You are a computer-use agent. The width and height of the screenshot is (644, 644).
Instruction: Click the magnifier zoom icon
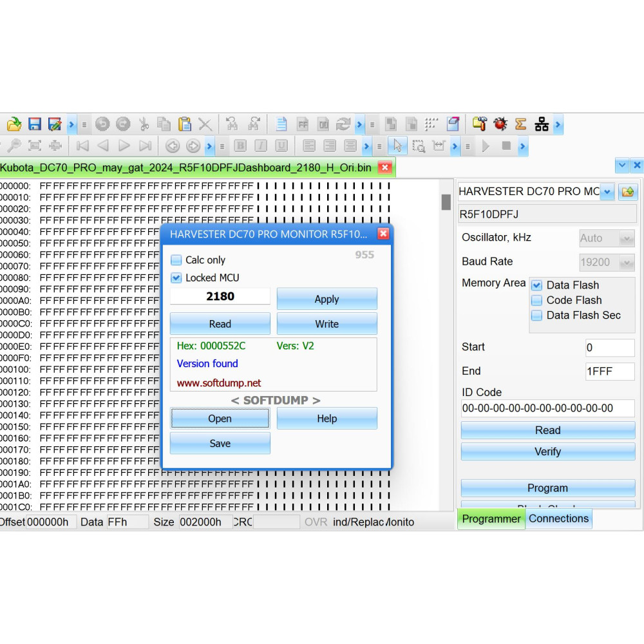click(15, 146)
